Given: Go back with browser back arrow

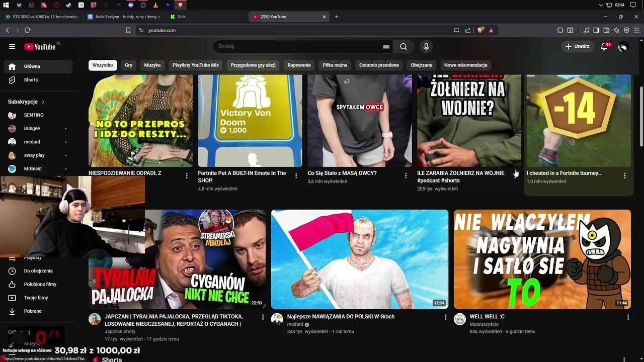Looking at the screenshot, I should coord(8,30).
